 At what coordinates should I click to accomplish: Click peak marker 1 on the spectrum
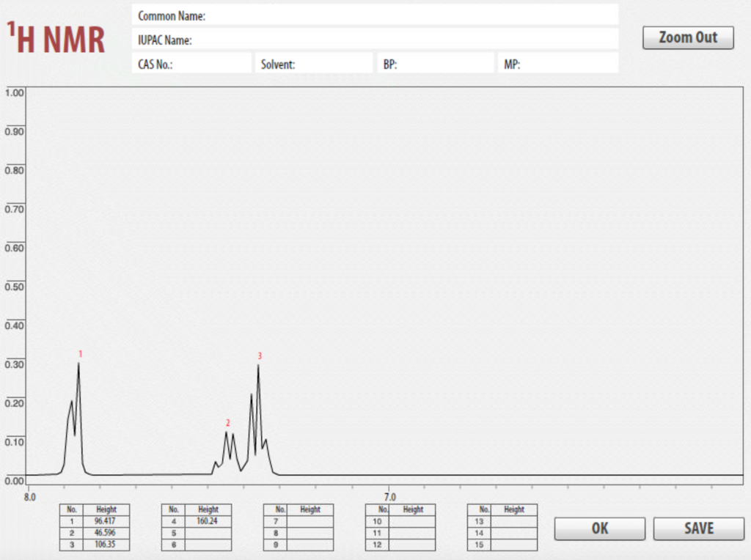coord(79,354)
